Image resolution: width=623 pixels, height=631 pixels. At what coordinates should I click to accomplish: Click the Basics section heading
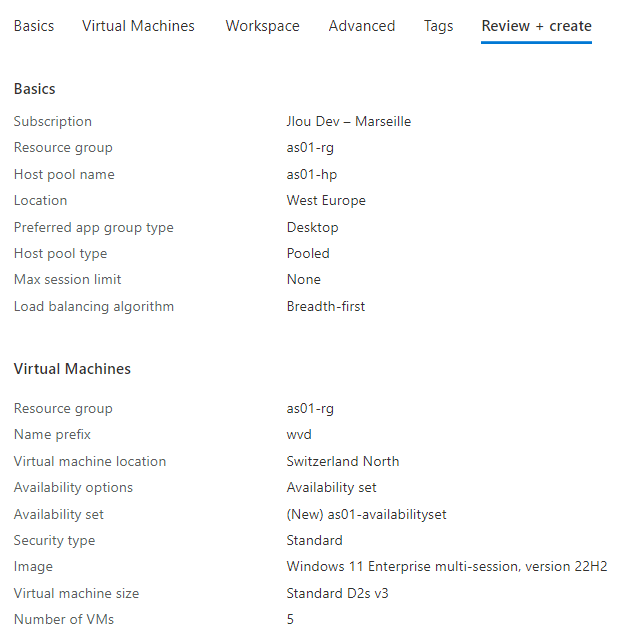(x=35, y=89)
